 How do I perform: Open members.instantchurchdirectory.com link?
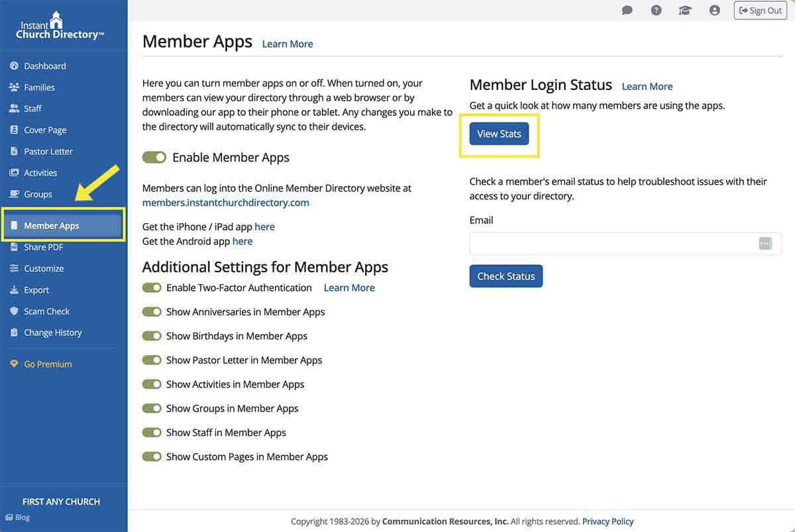[226, 203]
